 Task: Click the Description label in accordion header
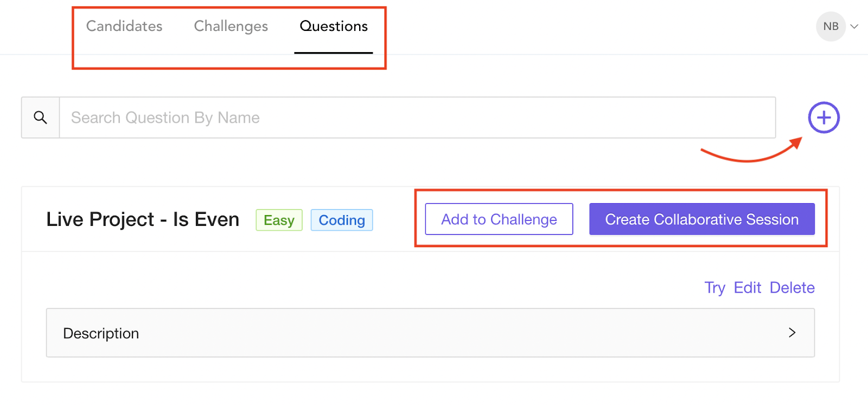pyautogui.click(x=101, y=333)
